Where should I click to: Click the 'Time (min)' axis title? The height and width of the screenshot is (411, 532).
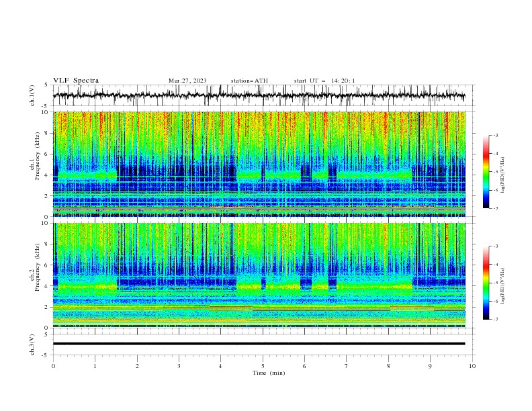pyautogui.click(x=269, y=373)
